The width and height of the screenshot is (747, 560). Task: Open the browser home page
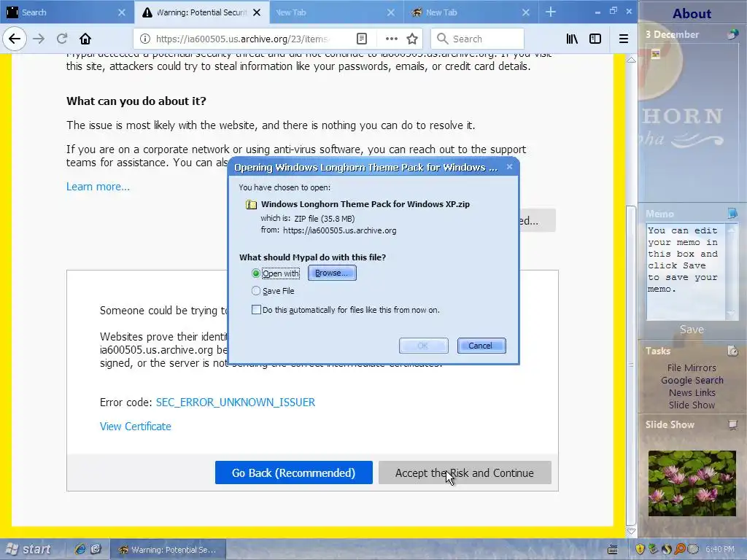click(x=85, y=39)
